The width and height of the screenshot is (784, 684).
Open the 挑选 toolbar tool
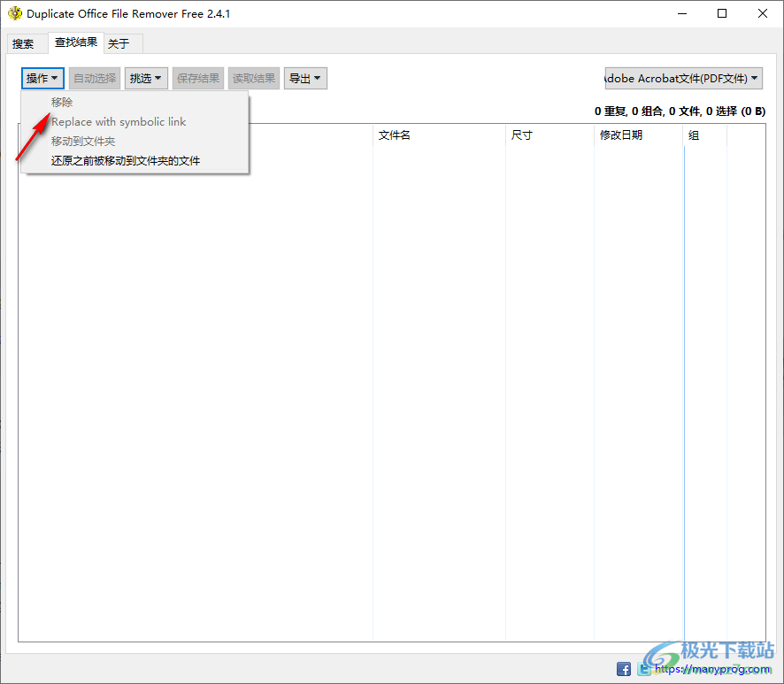(145, 78)
